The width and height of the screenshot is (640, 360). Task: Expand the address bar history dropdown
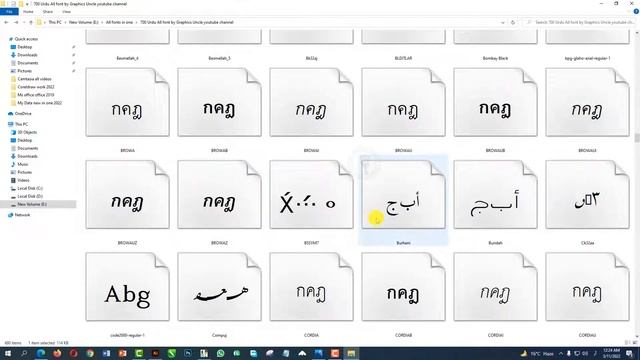tap(503, 22)
